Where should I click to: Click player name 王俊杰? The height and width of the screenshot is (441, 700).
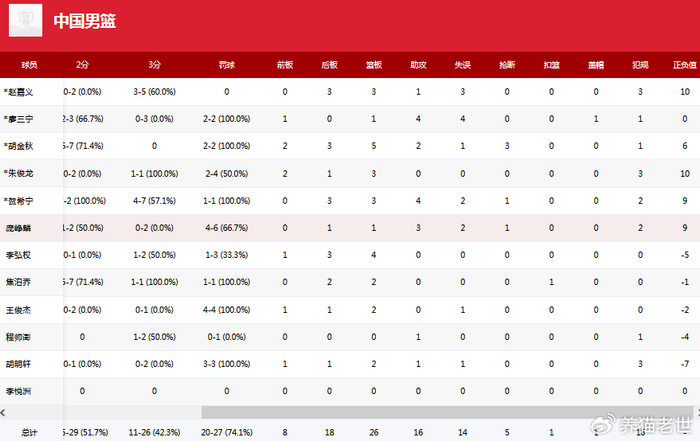coord(18,310)
